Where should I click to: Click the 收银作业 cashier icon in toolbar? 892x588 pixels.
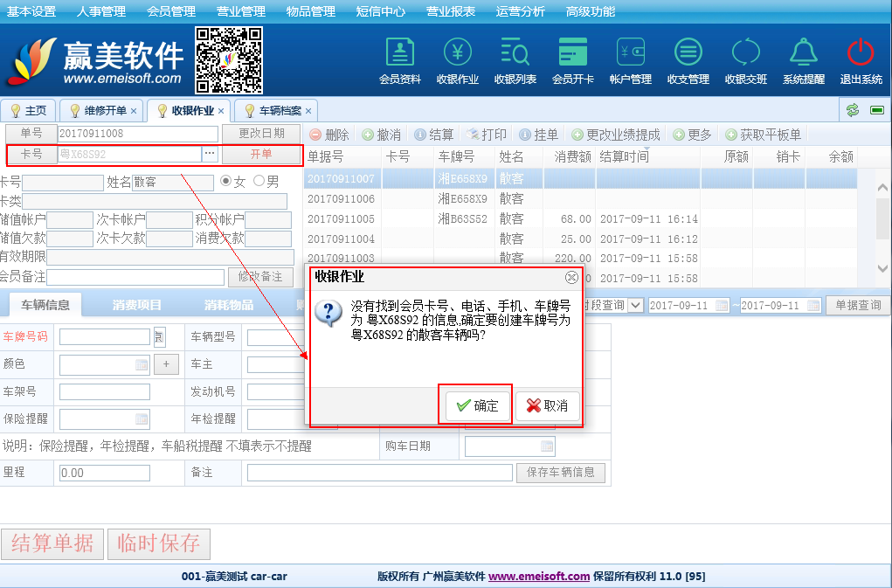458,59
